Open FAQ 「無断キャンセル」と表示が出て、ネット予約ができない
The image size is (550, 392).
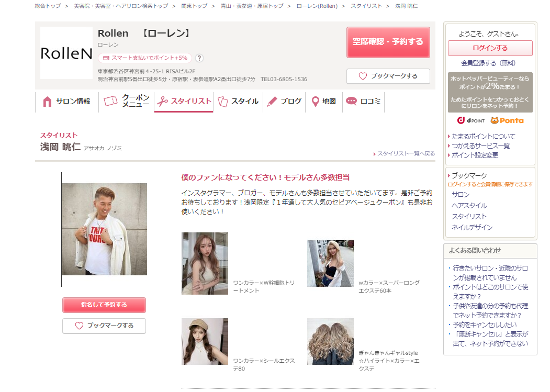point(490,339)
